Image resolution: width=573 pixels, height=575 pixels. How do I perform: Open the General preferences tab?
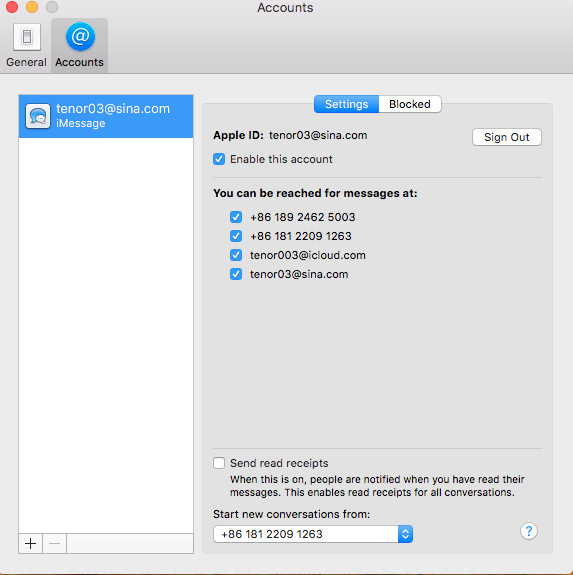26,46
